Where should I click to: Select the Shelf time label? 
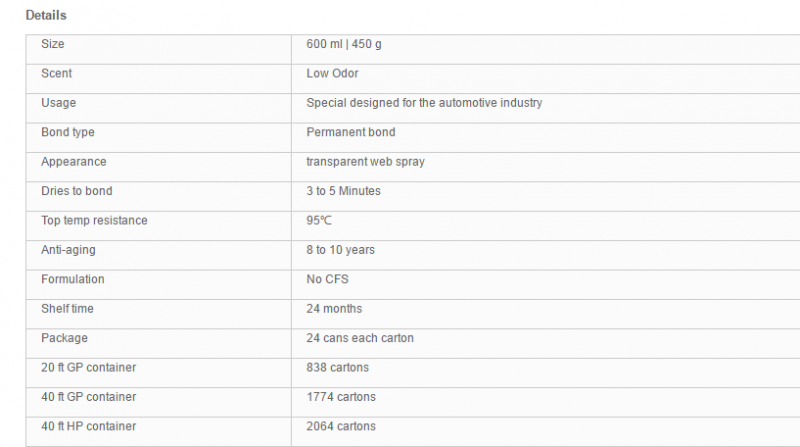[x=67, y=309]
